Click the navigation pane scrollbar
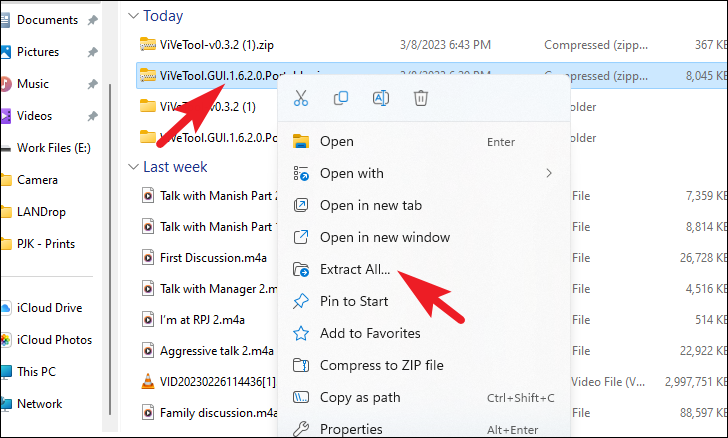Screen dimensions: 728x438 tap(110, 248)
